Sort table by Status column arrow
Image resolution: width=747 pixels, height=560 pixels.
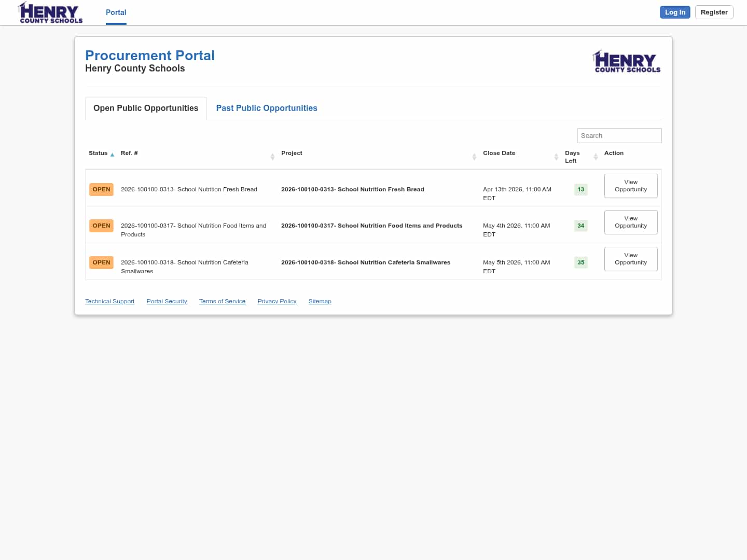pyautogui.click(x=112, y=155)
